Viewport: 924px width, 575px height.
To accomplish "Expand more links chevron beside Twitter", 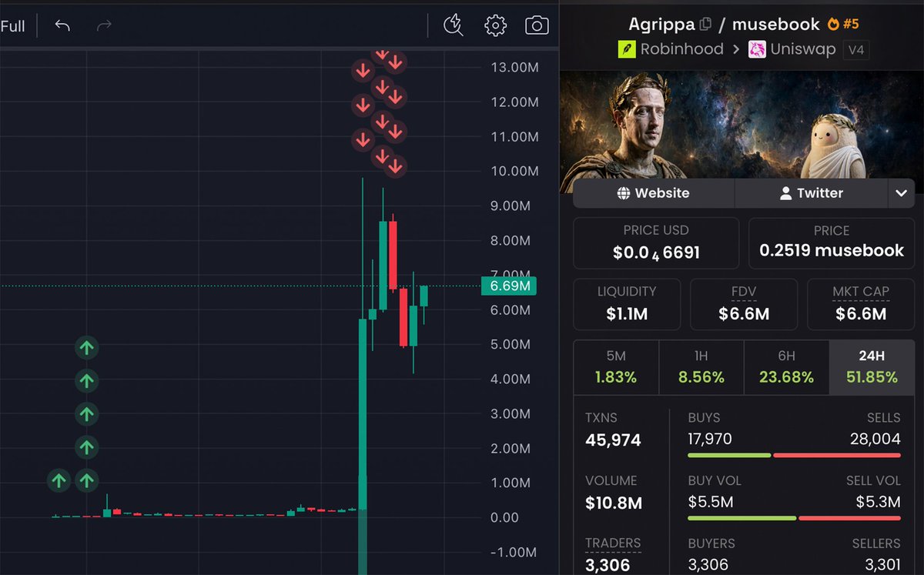I will click(902, 193).
